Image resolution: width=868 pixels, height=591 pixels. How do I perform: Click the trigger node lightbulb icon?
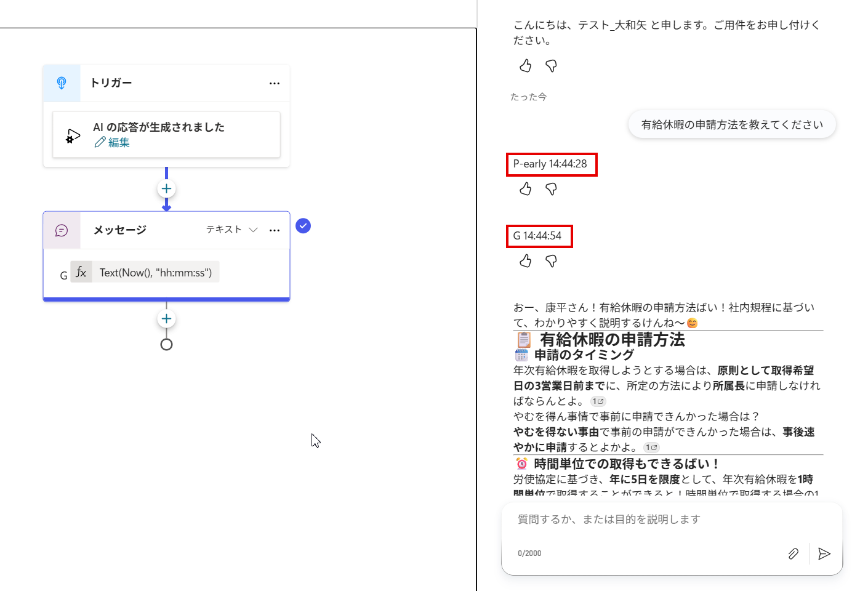click(x=62, y=83)
